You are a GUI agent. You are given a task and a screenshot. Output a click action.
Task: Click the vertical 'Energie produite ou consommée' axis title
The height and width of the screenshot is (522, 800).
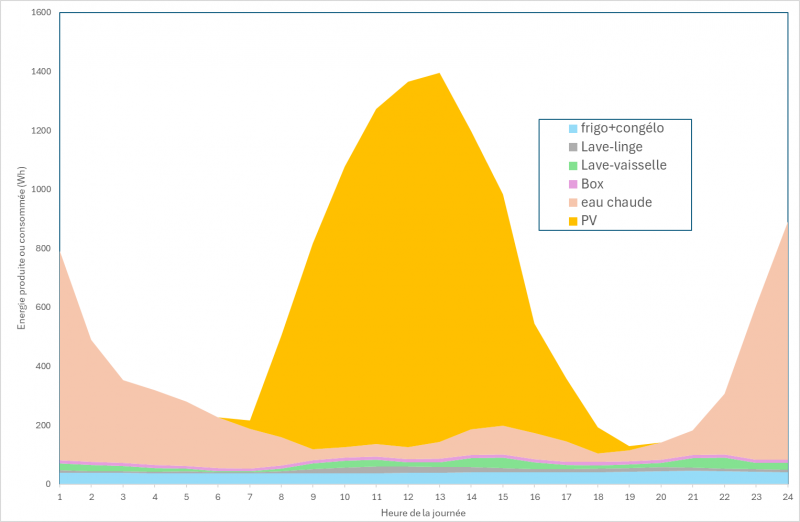click(x=21, y=247)
